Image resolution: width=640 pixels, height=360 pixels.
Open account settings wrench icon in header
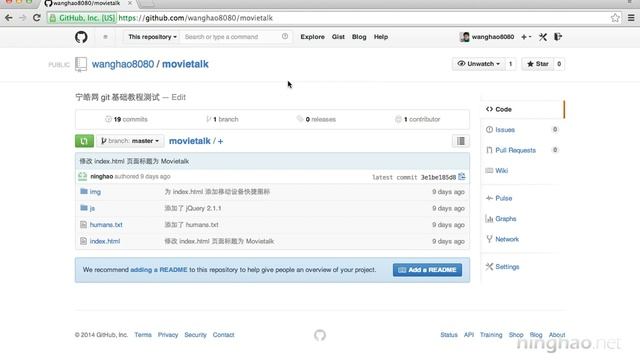point(542,37)
